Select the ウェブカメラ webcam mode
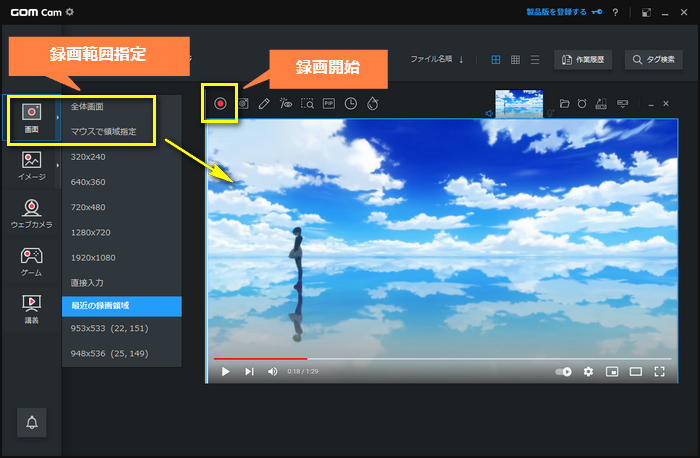The height and width of the screenshot is (458, 700). (x=31, y=214)
